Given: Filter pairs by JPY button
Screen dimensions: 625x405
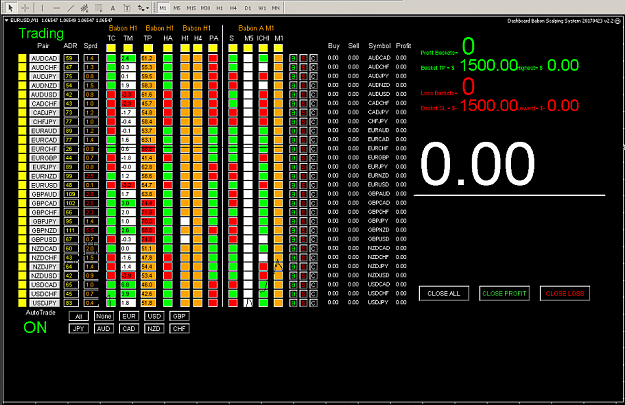Looking at the screenshot, I should click(x=79, y=329).
